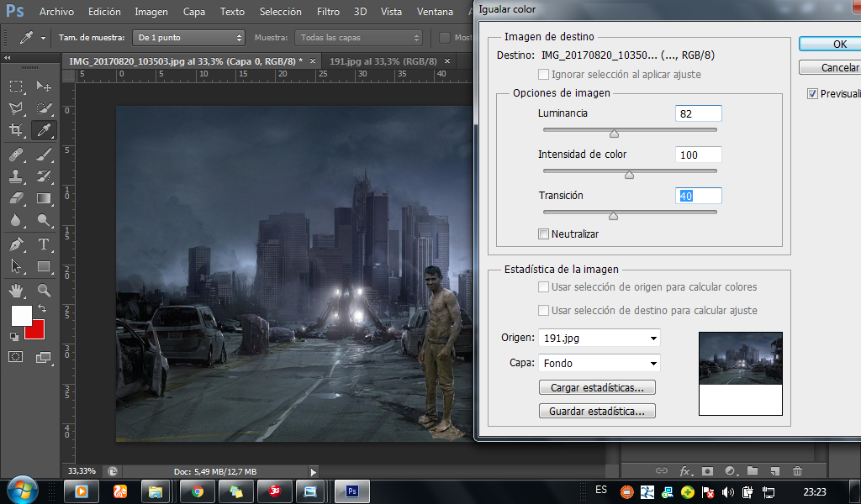Viewport: 861px width, 504px height.
Task: Open the Filtro menu
Action: coord(328,12)
